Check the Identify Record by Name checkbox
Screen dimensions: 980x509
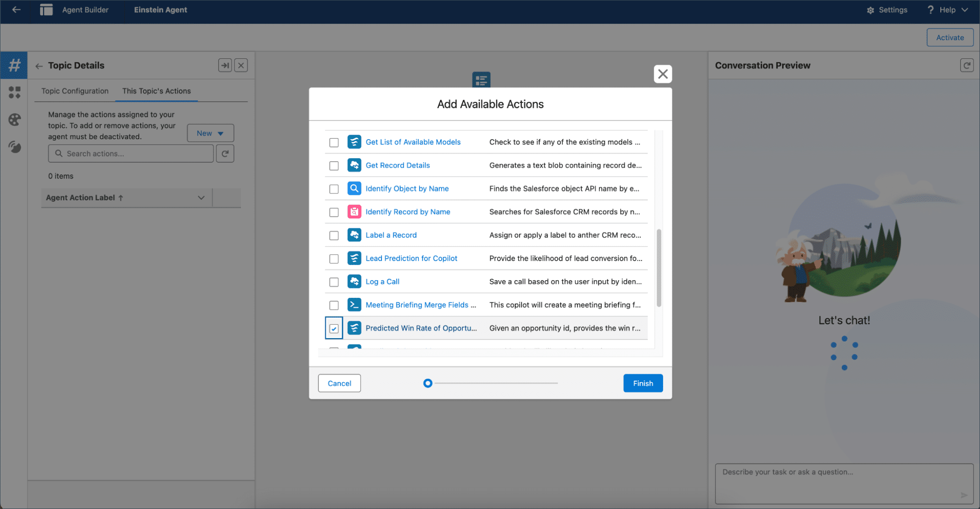(334, 212)
